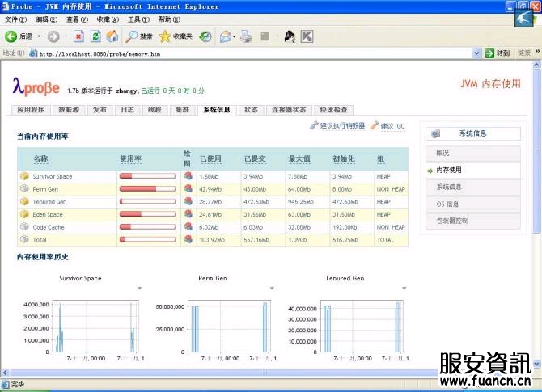This screenshot has height=392, width=542.
Task: Click the URL address field
Action: pyautogui.click(x=255, y=53)
